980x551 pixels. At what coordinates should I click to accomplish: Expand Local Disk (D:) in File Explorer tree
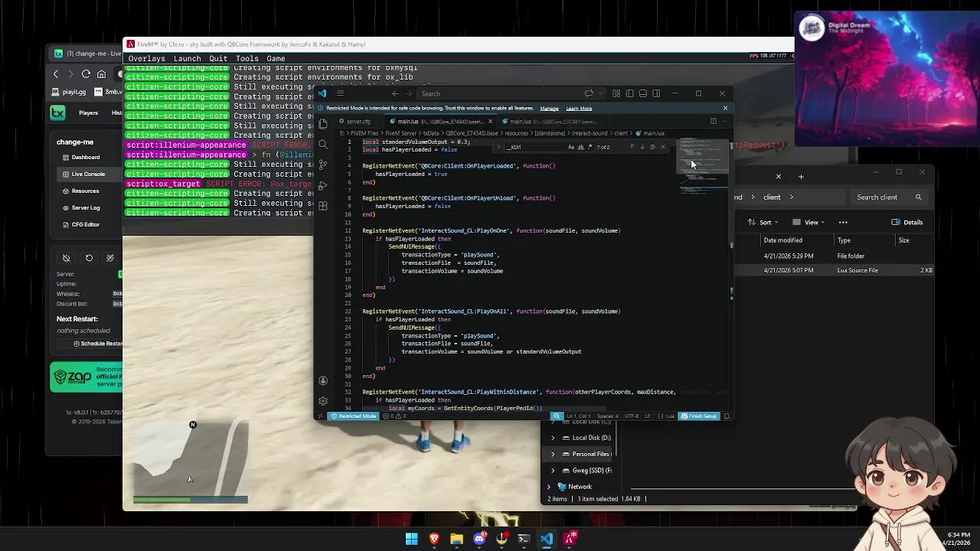tap(553, 438)
